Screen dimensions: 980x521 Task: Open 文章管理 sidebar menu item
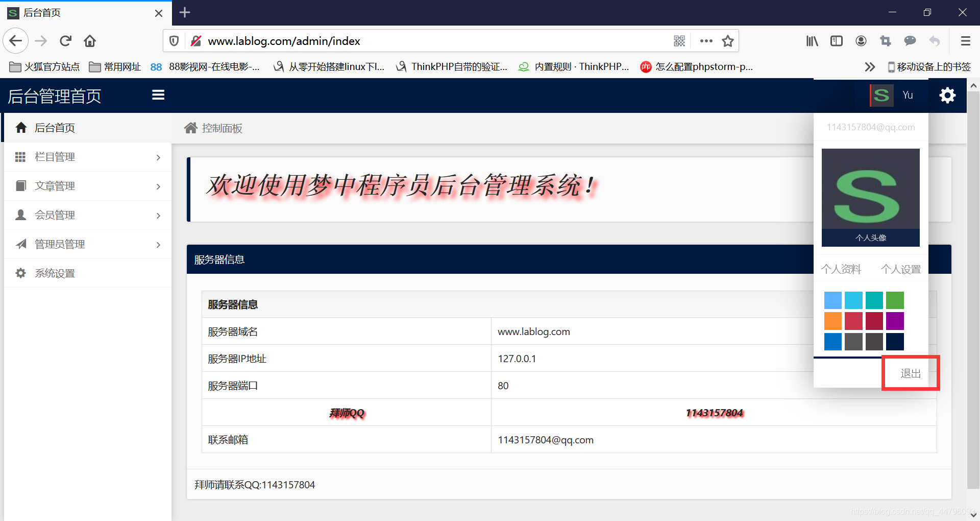click(x=88, y=186)
